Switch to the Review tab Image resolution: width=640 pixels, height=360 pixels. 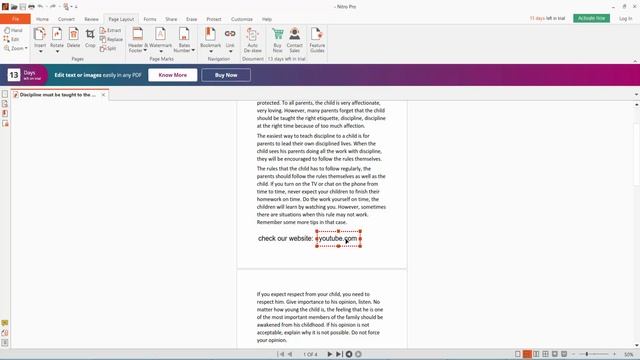pos(91,19)
